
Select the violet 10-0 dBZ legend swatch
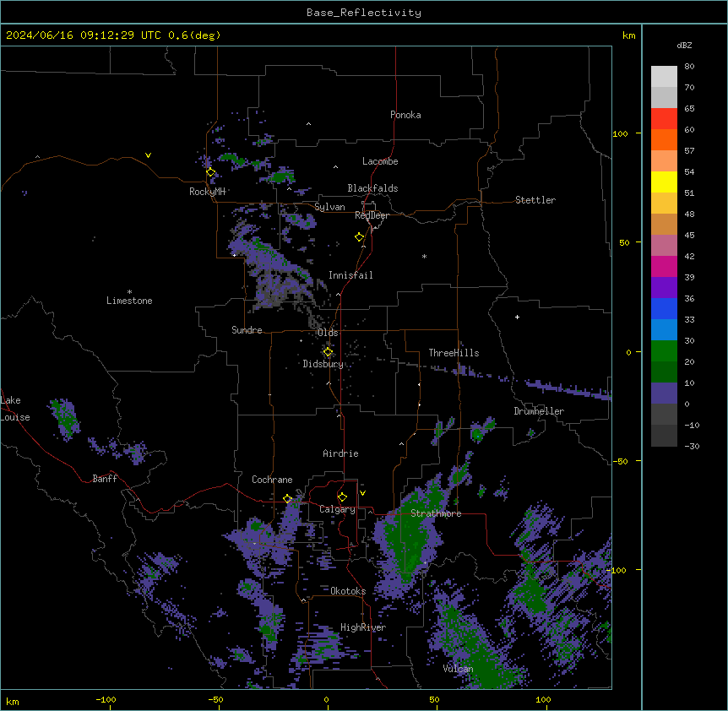click(664, 393)
